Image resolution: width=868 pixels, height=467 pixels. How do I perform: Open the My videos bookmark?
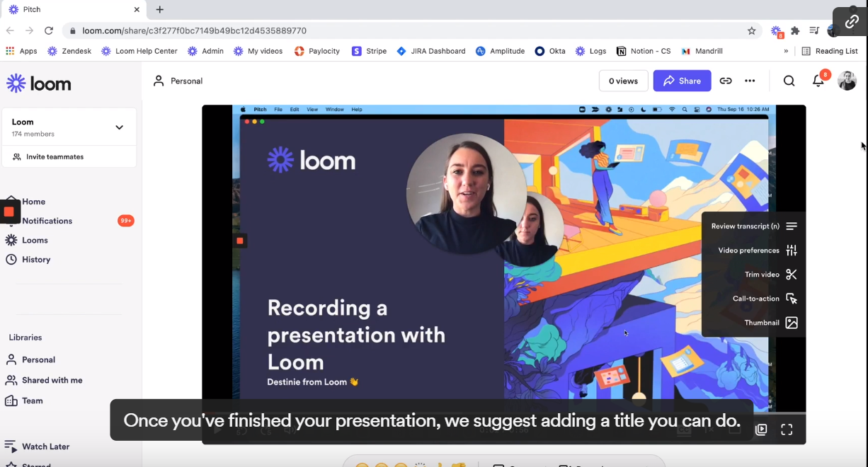258,51
